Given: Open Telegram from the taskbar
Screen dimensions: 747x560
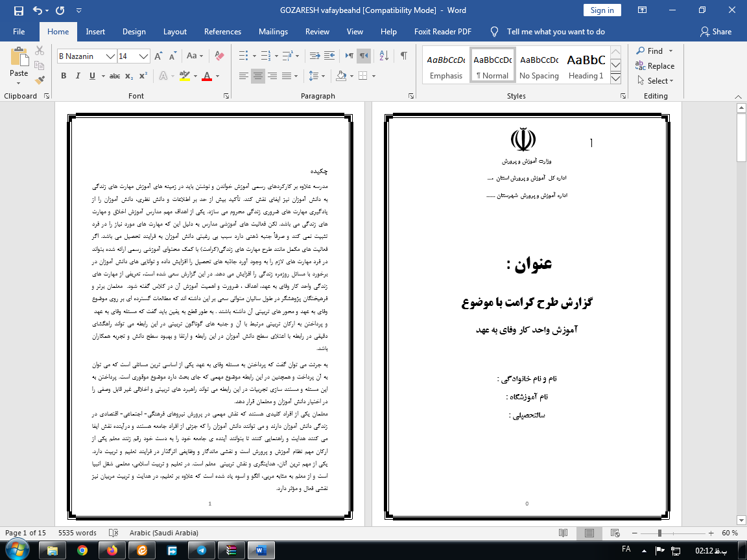Looking at the screenshot, I should [201, 550].
